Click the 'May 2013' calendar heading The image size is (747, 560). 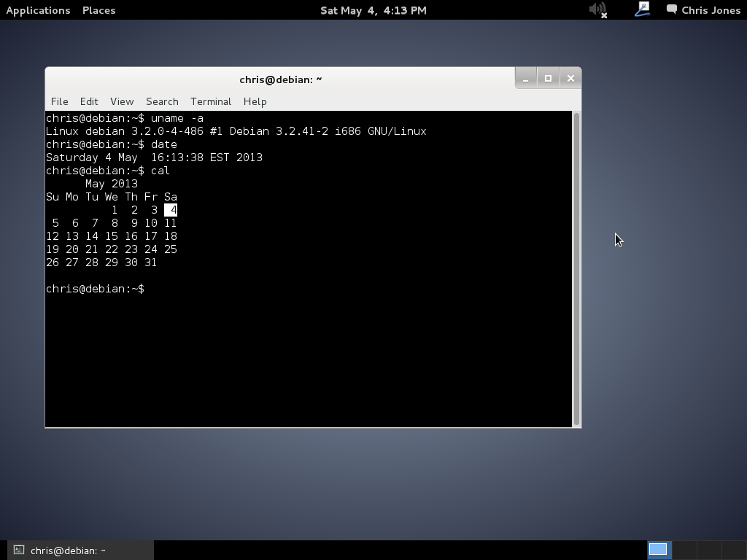pos(112,184)
